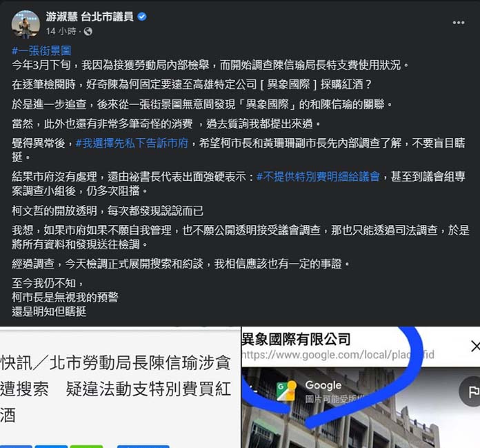Open the #不提供特別費明細給議會 hashtag
Screen dimensions: 480x448
318,177
